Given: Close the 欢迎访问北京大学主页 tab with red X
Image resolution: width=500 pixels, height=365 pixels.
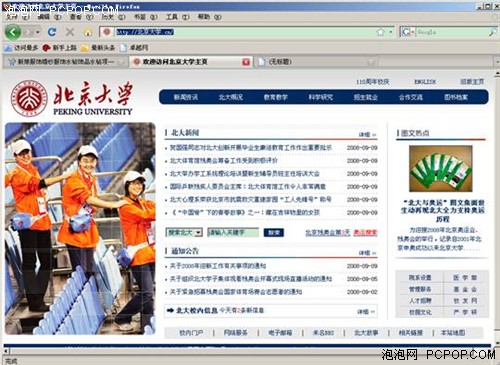Looking at the screenshot, I should click(x=246, y=62).
